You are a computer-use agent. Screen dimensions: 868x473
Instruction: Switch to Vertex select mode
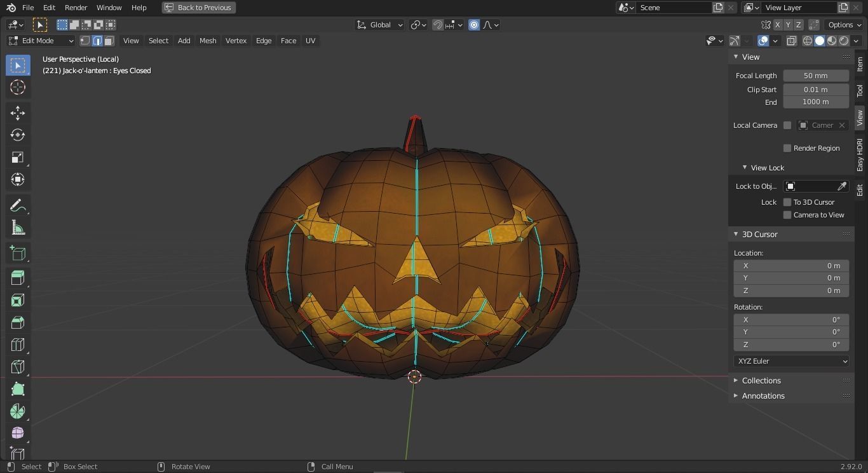click(x=85, y=41)
